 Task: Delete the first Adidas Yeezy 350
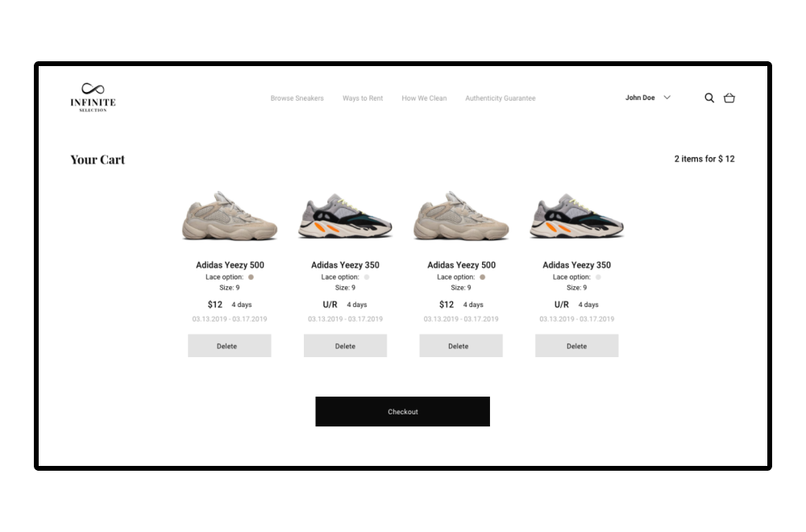(345, 346)
